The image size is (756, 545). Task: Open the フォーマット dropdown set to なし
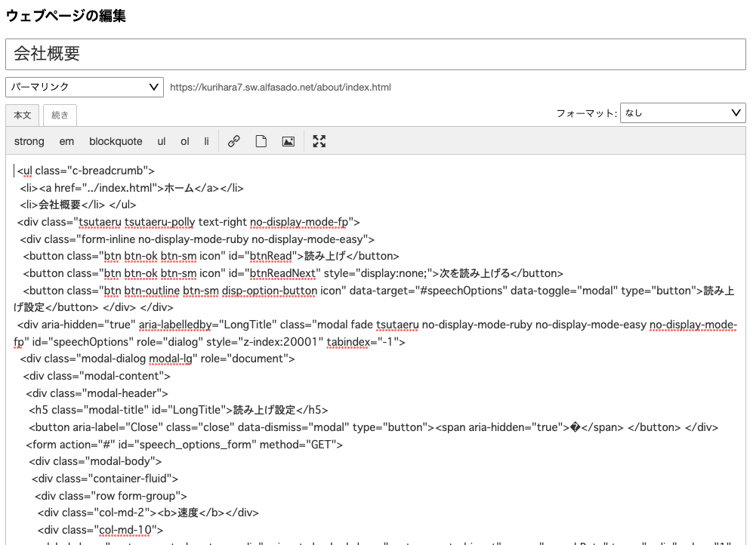[683, 112]
